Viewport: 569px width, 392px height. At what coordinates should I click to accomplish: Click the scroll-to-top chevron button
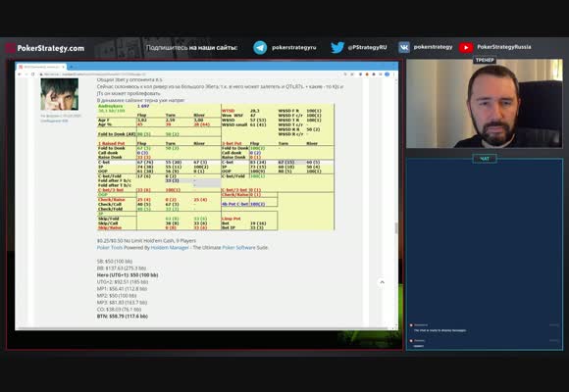pos(383,282)
